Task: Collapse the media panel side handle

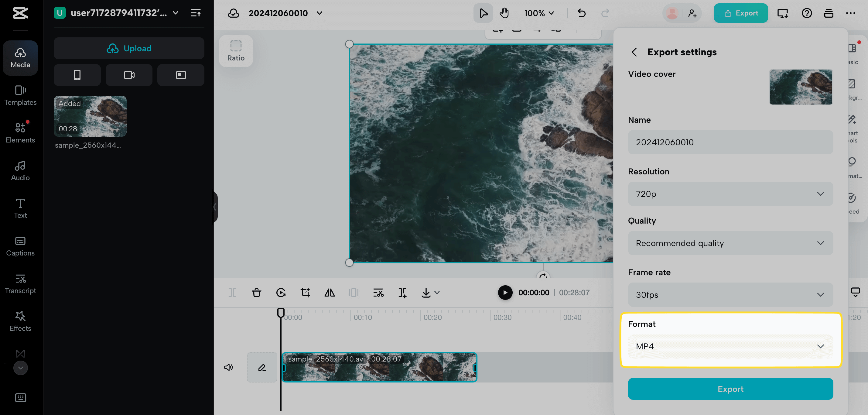Action: pyautogui.click(x=215, y=207)
